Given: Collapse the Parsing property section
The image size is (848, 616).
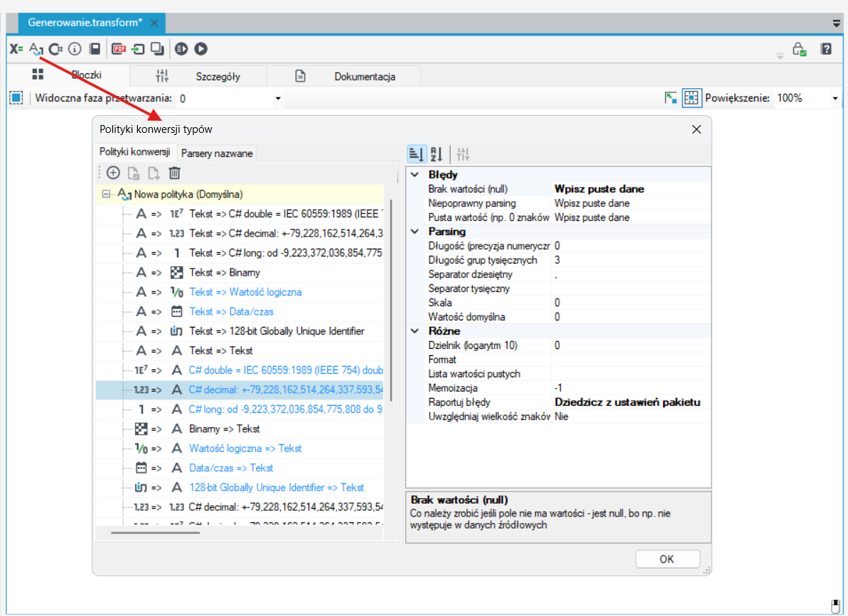Looking at the screenshot, I should pos(415,232).
